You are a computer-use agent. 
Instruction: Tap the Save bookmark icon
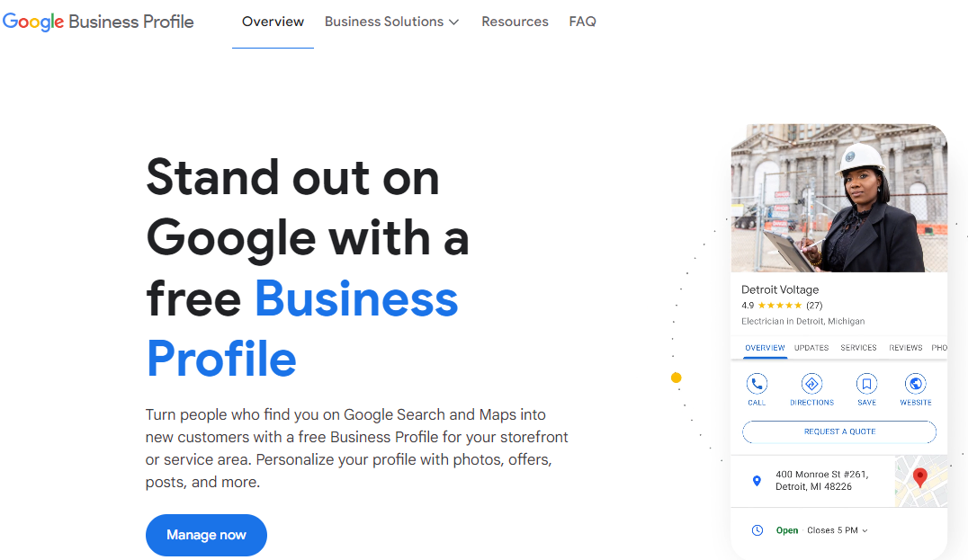[x=866, y=384]
